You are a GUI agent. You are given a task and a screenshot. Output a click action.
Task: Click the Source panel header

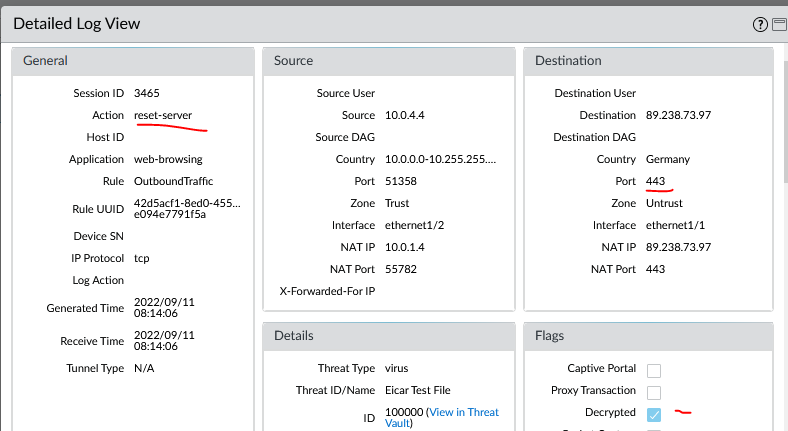pyautogui.click(x=388, y=60)
